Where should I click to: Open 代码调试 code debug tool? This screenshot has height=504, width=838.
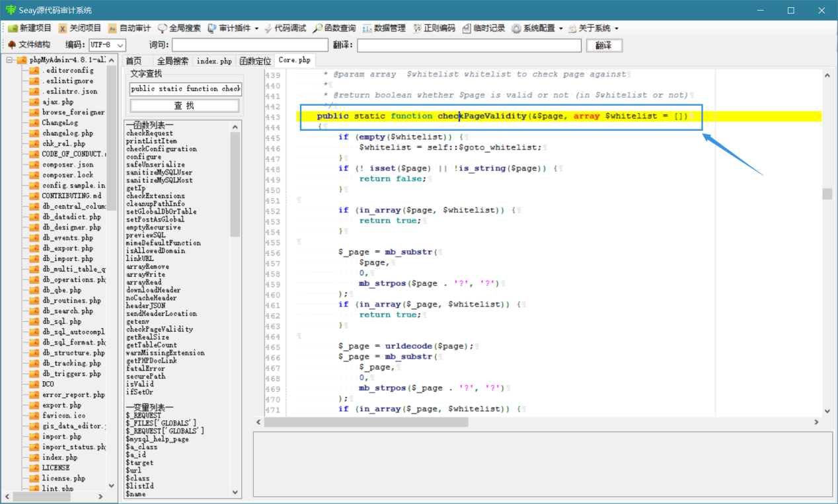(285, 28)
